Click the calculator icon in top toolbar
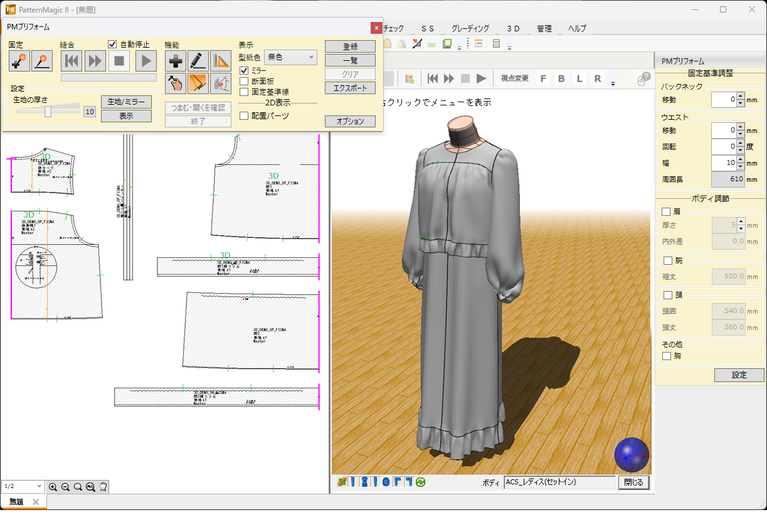The height and width of the screenshot is (532, 767). pos(496,44)
